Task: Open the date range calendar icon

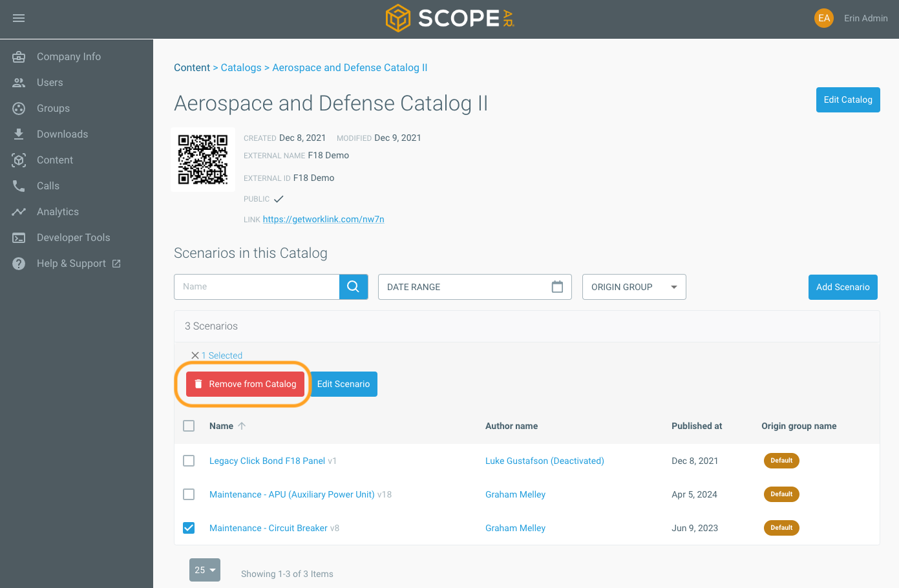Action: click(557, 287)
